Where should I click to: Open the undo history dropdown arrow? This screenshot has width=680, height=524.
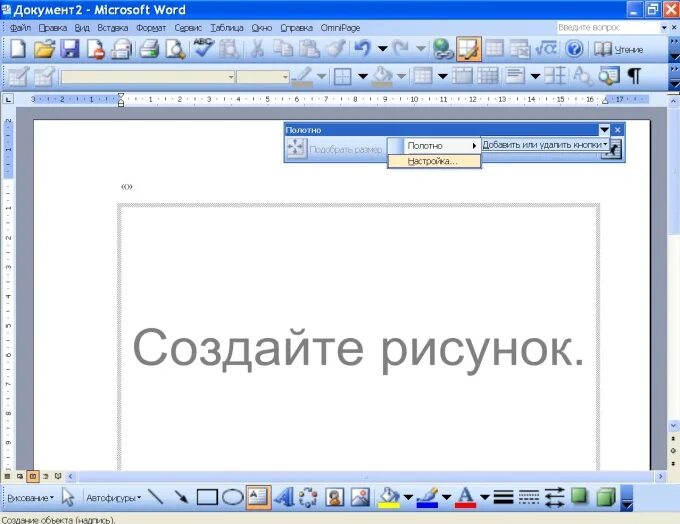[382, 49]
